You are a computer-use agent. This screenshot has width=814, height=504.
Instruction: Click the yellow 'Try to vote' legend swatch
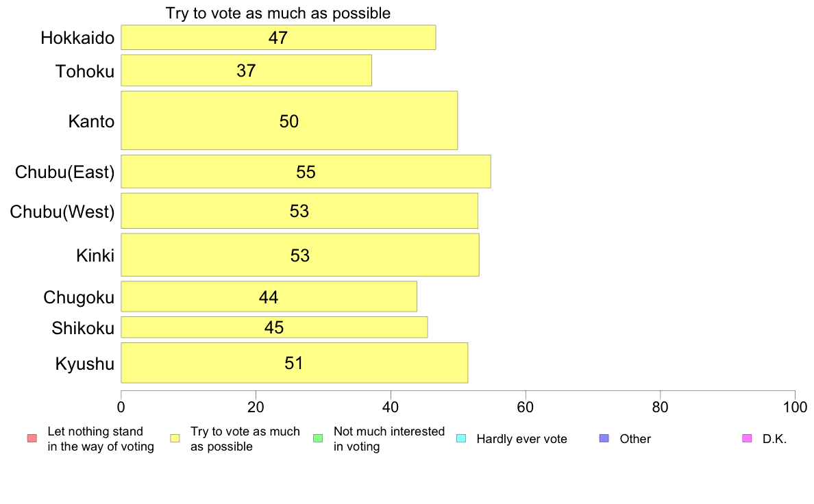tap(175, 438)
